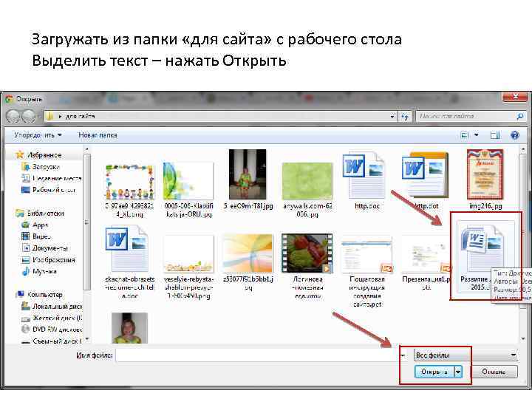Select the woman portrait photo in bottom row
Image resolution: width=532 pixels, height=399 pixels.
130,328
